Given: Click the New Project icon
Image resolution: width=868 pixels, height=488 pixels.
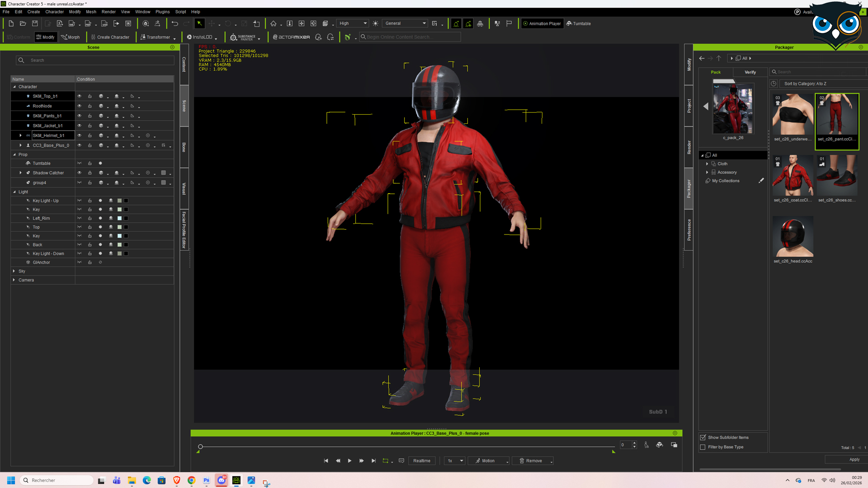Looking at the screenshot, I should [x=11, y=23].
